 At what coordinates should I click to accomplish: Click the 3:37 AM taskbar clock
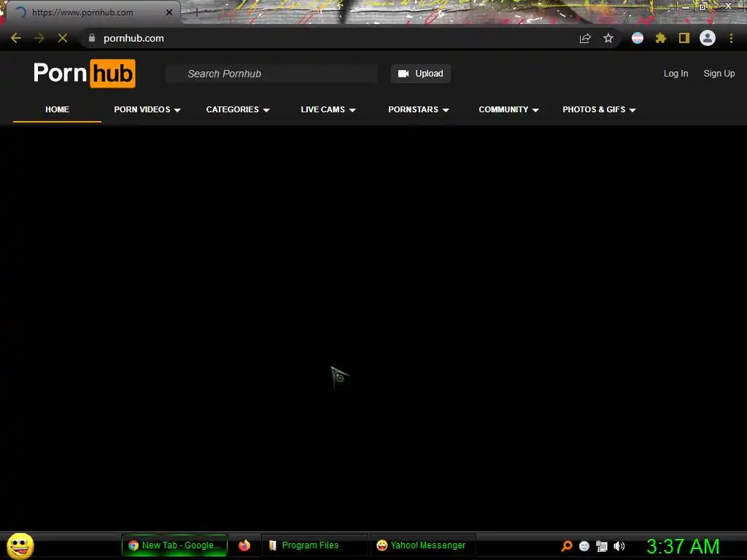[x=683, y=546]
